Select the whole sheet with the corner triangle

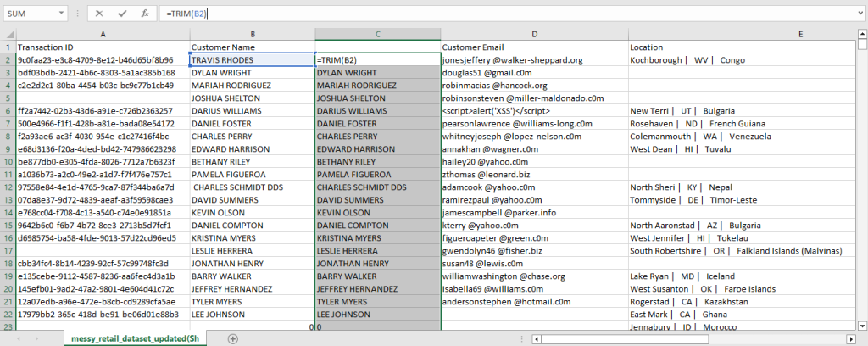pyautogui.click(x=8, y=34)
